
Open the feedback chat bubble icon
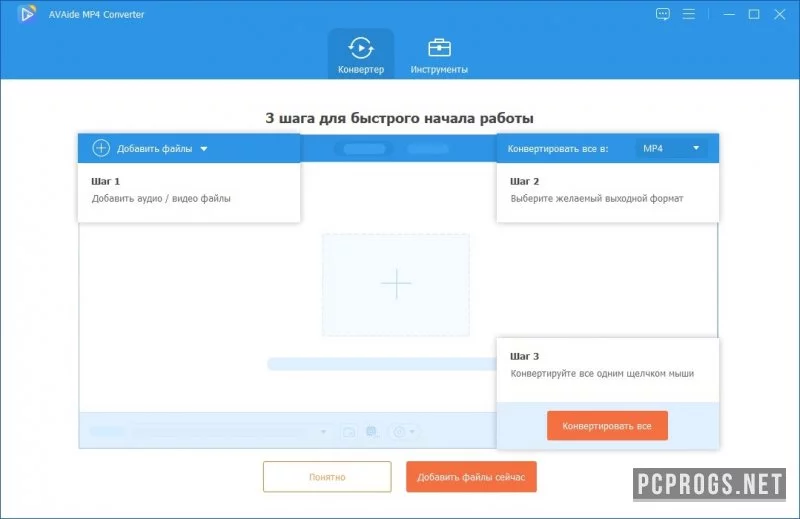[x=662, y=14]
